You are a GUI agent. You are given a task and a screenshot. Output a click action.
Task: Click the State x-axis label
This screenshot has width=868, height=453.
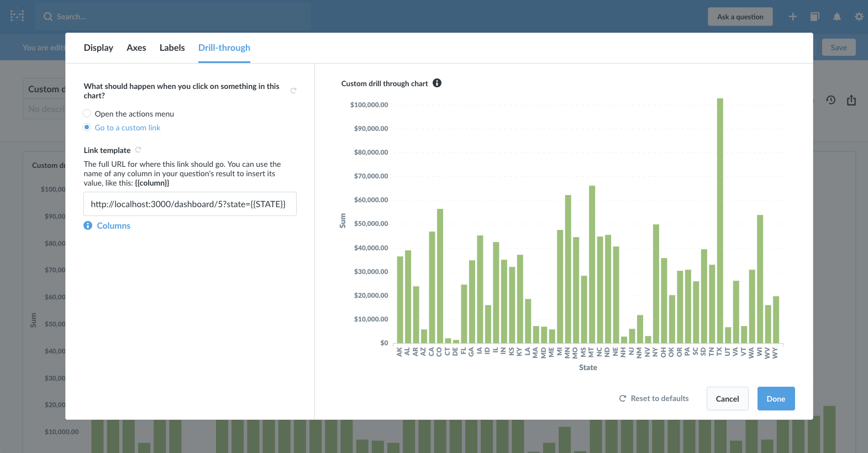point(588,367)
